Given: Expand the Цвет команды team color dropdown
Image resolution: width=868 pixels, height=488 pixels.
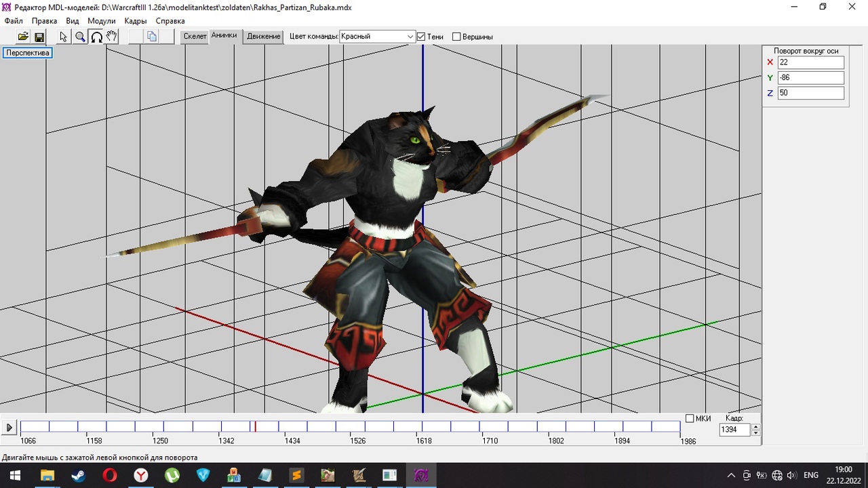Looking at the screenshot, I should 410,37.
